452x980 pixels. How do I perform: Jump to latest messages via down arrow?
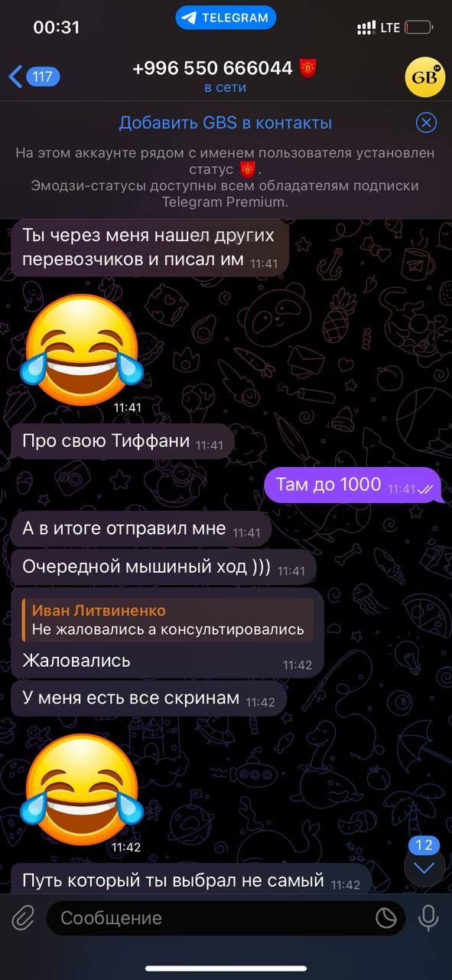[424, 867]
